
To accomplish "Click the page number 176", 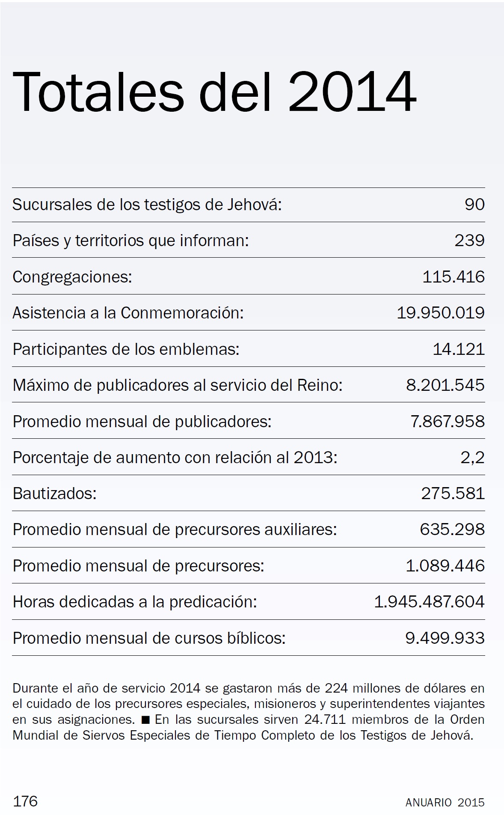I will tap(26, 801).
